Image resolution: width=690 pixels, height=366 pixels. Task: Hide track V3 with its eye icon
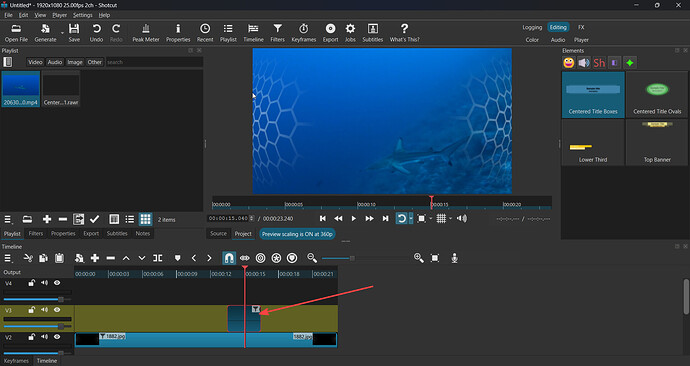pos(57,310)
